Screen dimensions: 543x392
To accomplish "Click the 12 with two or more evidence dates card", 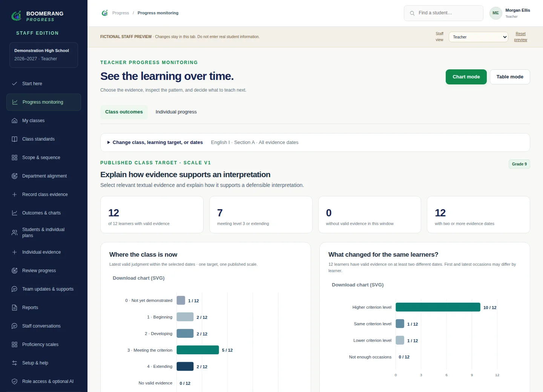I will tap(479, 215).
